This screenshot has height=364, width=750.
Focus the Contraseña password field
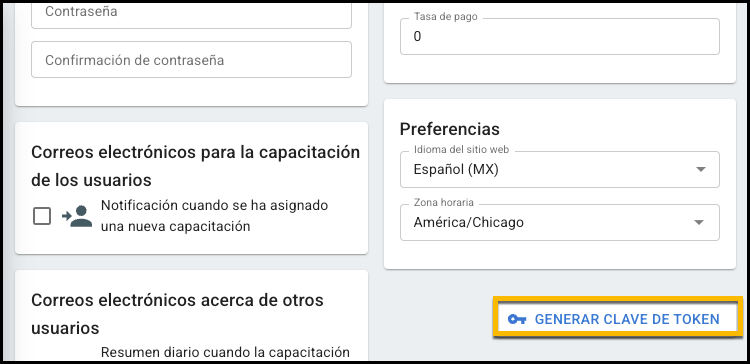[x=191, y=15]
